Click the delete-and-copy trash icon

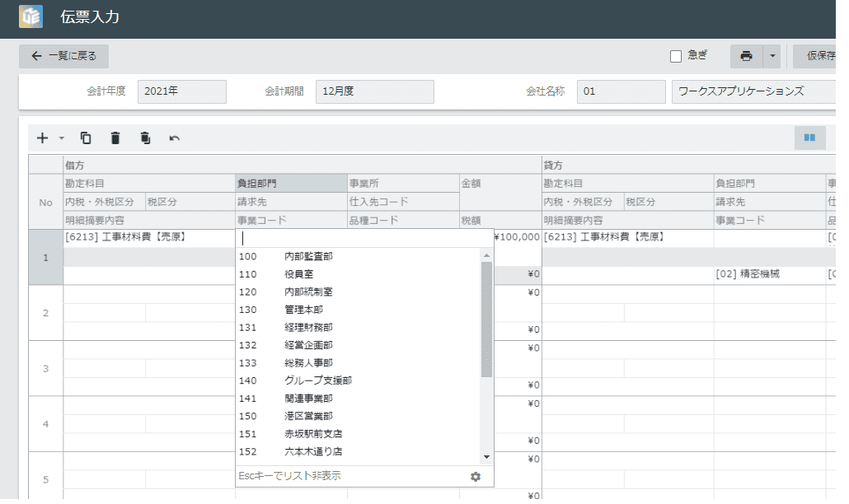pos(144,138)
